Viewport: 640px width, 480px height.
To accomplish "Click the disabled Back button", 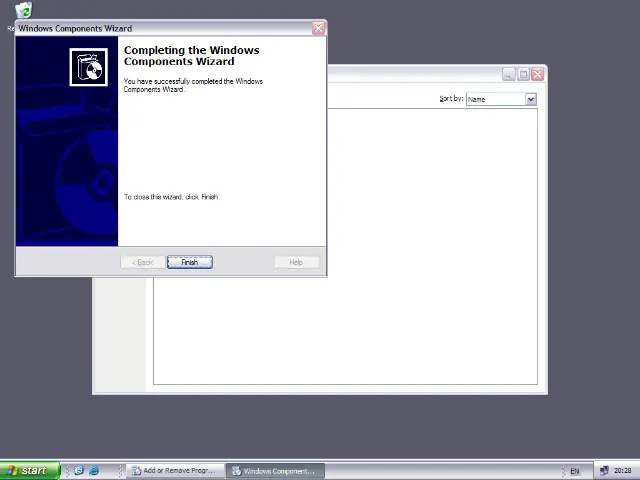I will click(142, 262).
